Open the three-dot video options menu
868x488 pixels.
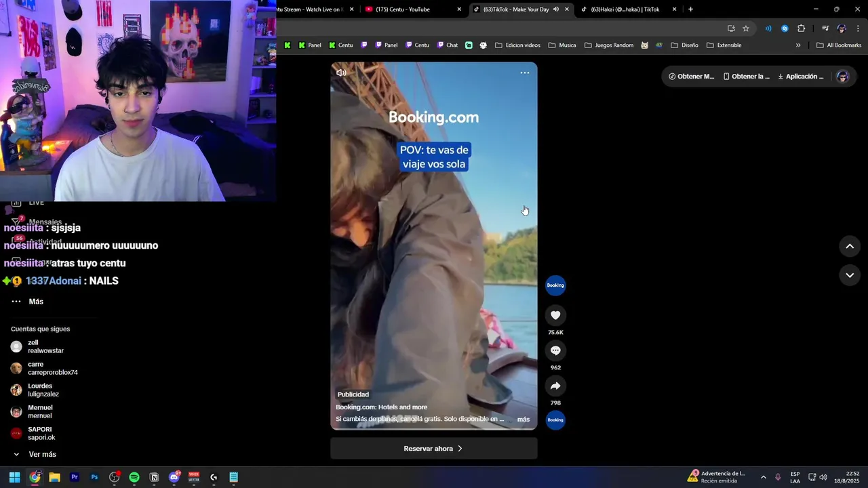click(x=525, y=73)
